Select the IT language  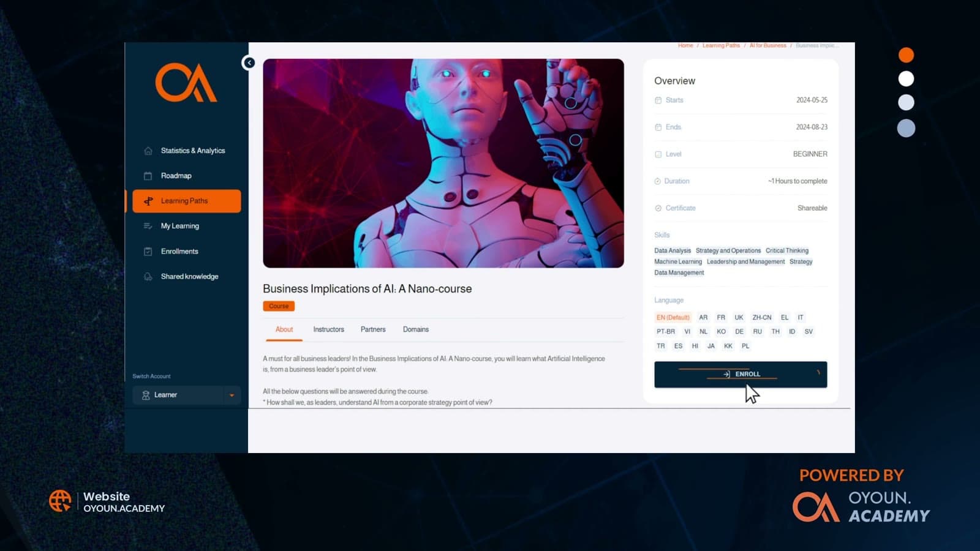[x=801, y=317]
